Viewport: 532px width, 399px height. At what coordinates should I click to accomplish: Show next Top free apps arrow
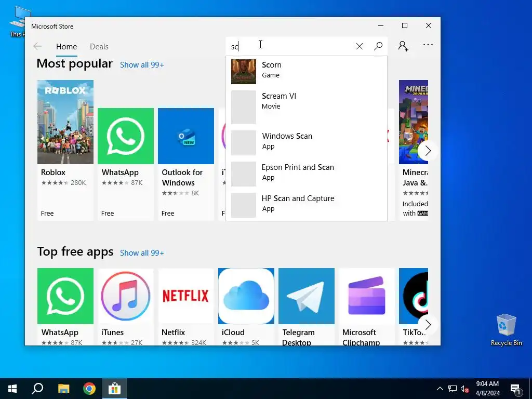[x=428, y=325]
